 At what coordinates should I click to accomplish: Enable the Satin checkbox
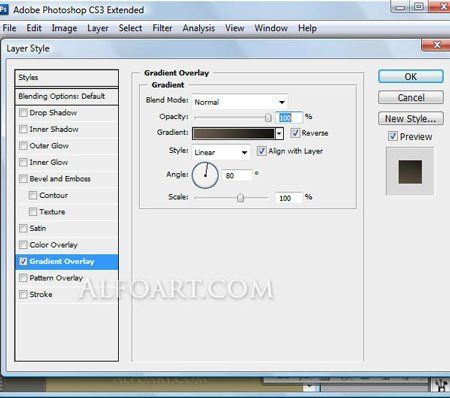click(x=23, y=228)
